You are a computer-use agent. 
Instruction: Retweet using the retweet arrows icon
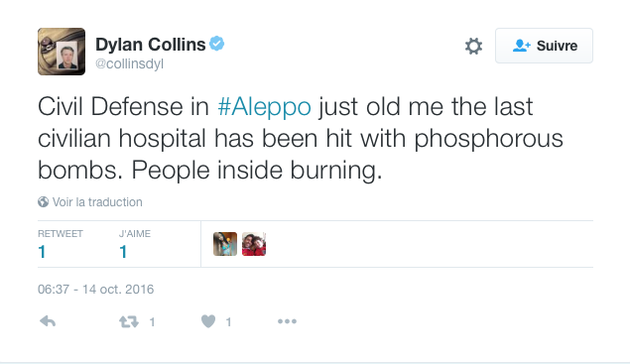(129, 321)
